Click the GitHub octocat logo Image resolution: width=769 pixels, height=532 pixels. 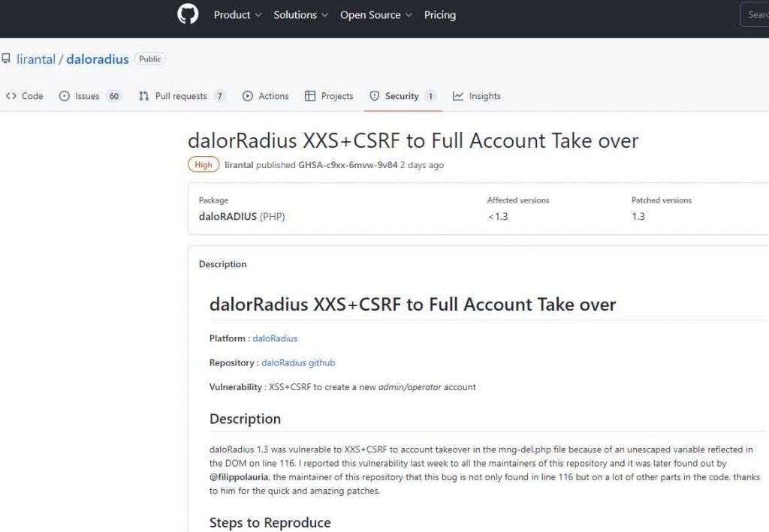[x=188, y=14]
